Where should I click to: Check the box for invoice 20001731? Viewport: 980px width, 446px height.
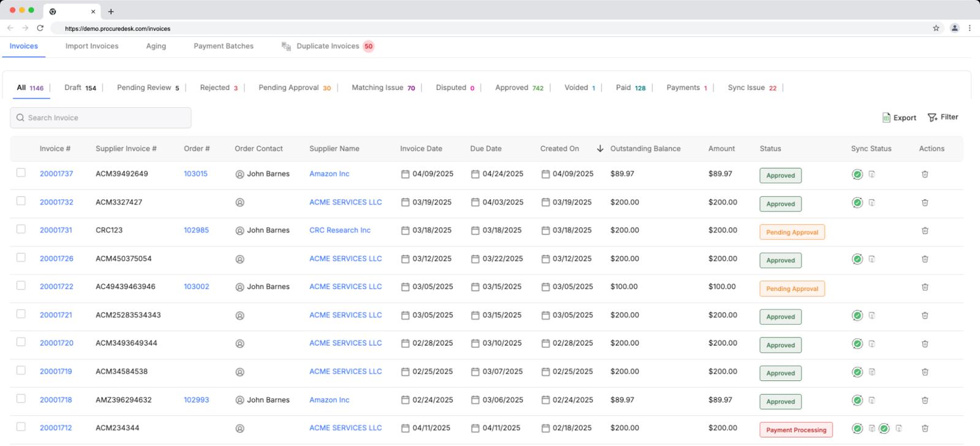tap(21, 229)
